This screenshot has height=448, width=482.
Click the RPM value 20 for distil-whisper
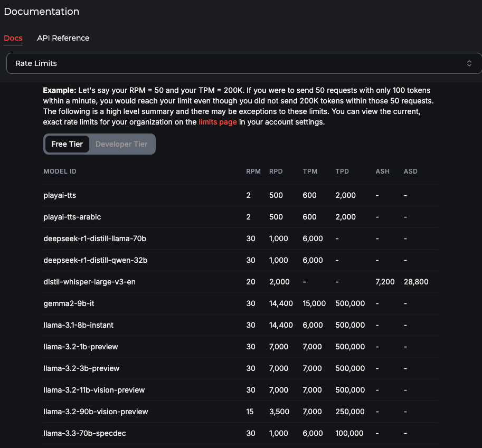[x=251, y=282]
